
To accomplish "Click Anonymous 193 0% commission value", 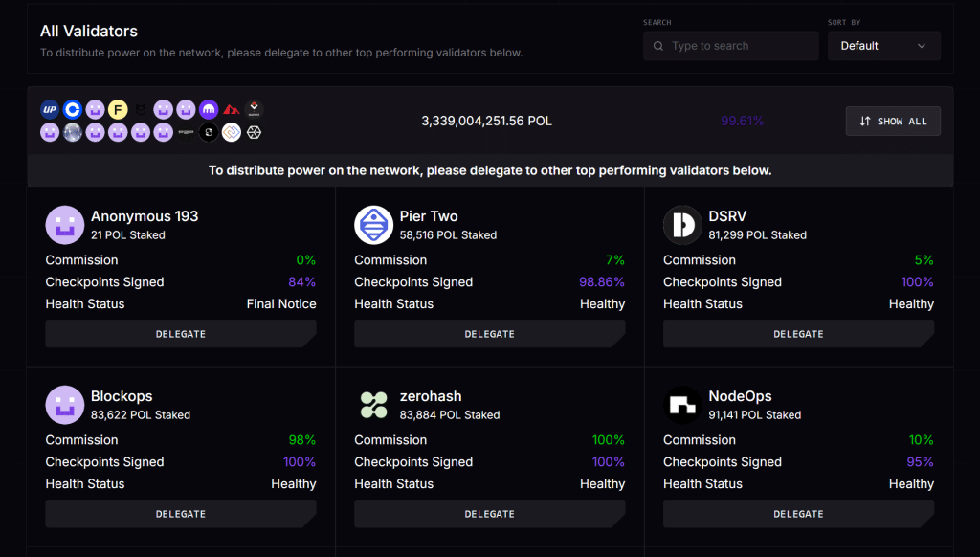I will (x=305, y=260).
